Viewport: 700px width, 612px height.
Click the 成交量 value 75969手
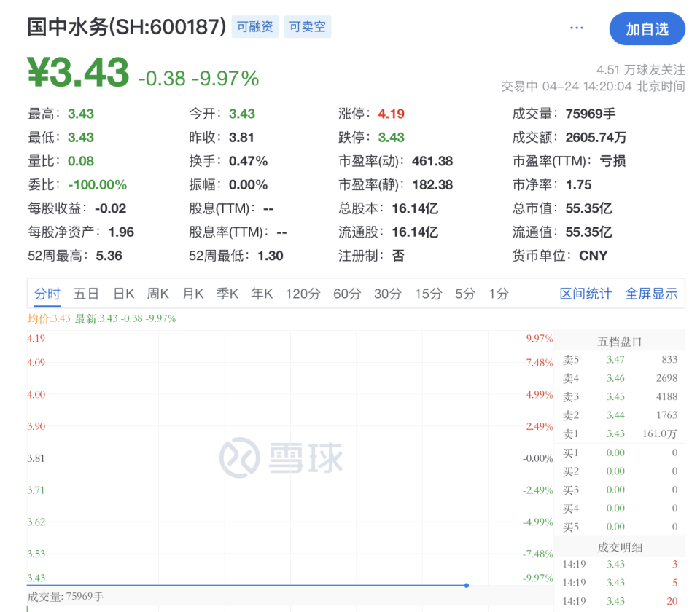(590, 114)
